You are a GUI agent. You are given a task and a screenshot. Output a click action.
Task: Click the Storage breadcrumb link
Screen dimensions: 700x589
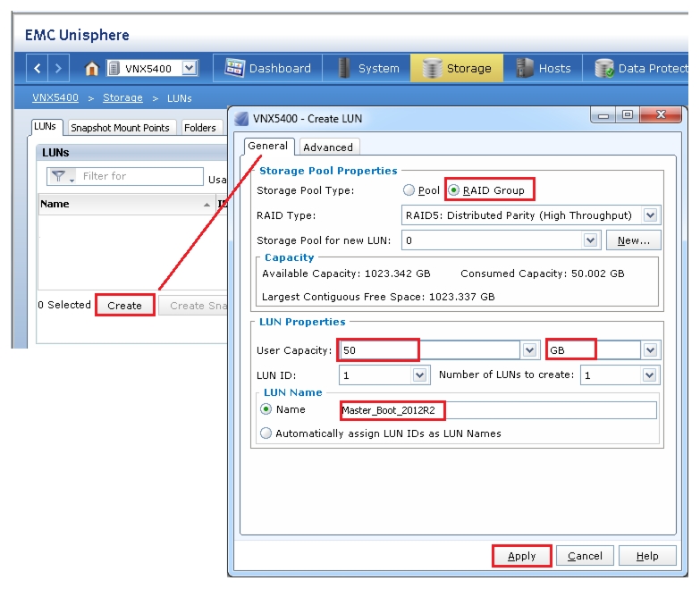pyautogui.click(x=122, y=97)
